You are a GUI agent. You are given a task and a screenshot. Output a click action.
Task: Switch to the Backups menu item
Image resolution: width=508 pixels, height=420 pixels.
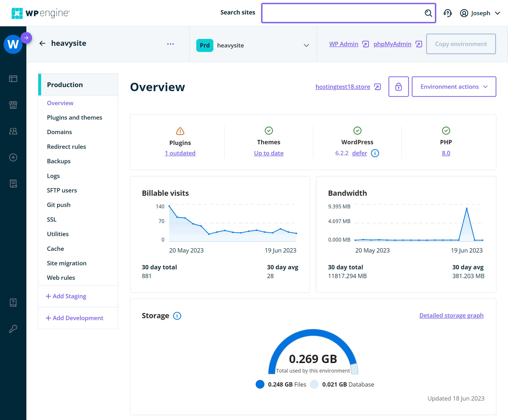point(59,161)
